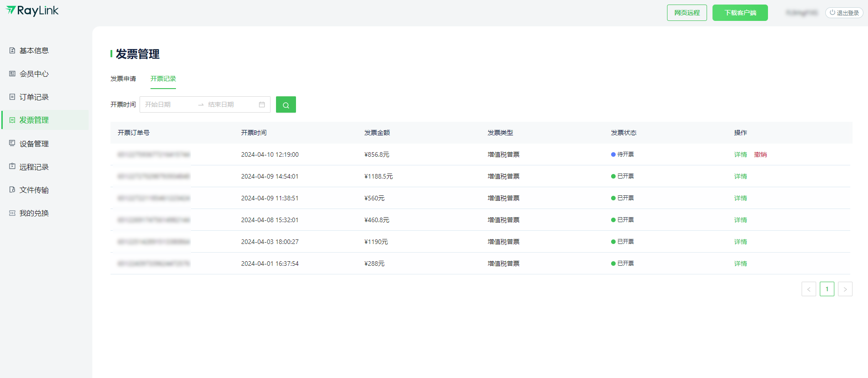
Task: Click date 2024-04-03 18:00:27
Action: click(x=270, y=242)
